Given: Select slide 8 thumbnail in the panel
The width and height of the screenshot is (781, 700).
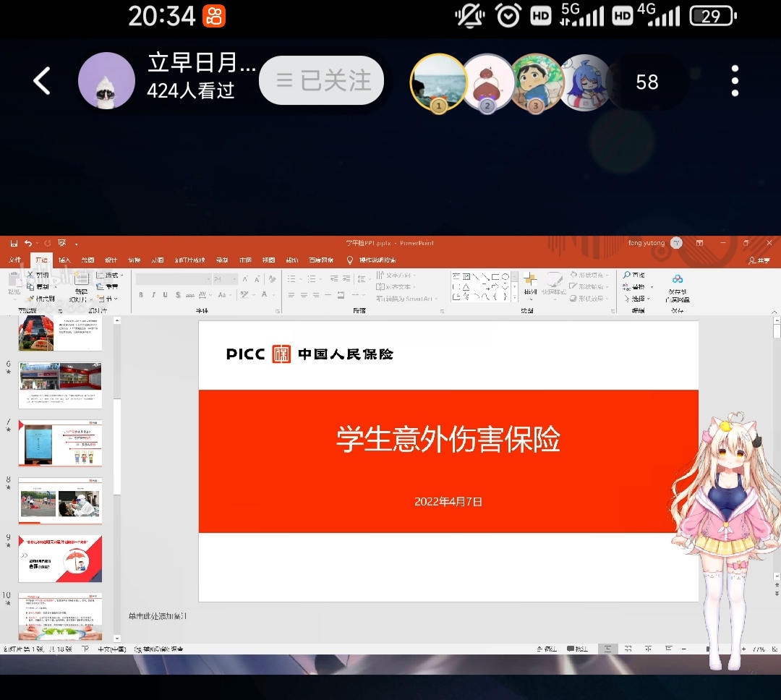Looking at the screenshot, I should 60,500.
